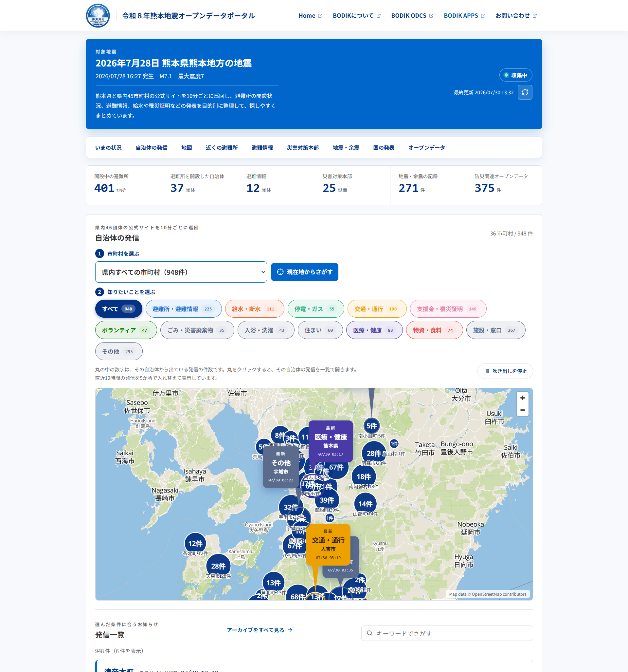Open the municipality selection dropdown

point(181,272)
